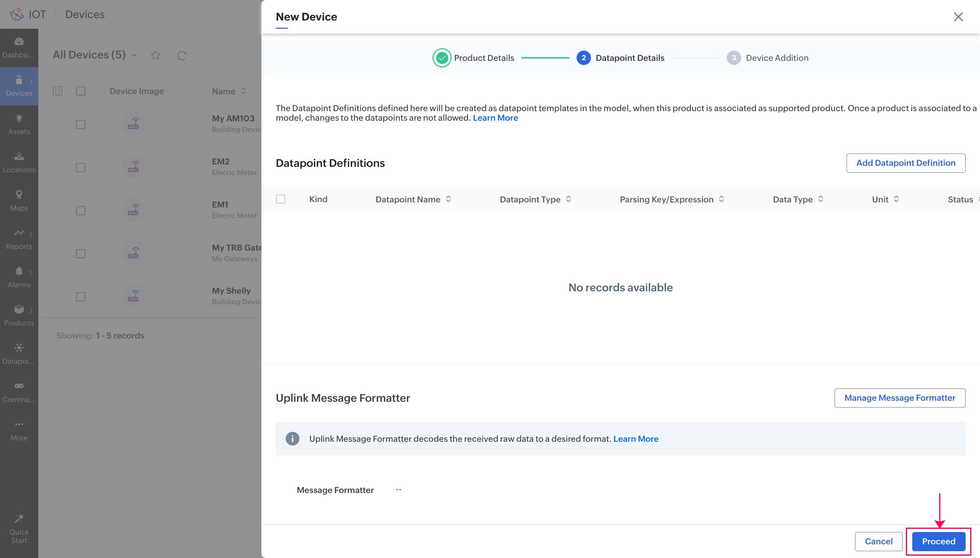Open the Alarms bell icon
This screenshot has height=558, width=980.
[x=19, y=271]
